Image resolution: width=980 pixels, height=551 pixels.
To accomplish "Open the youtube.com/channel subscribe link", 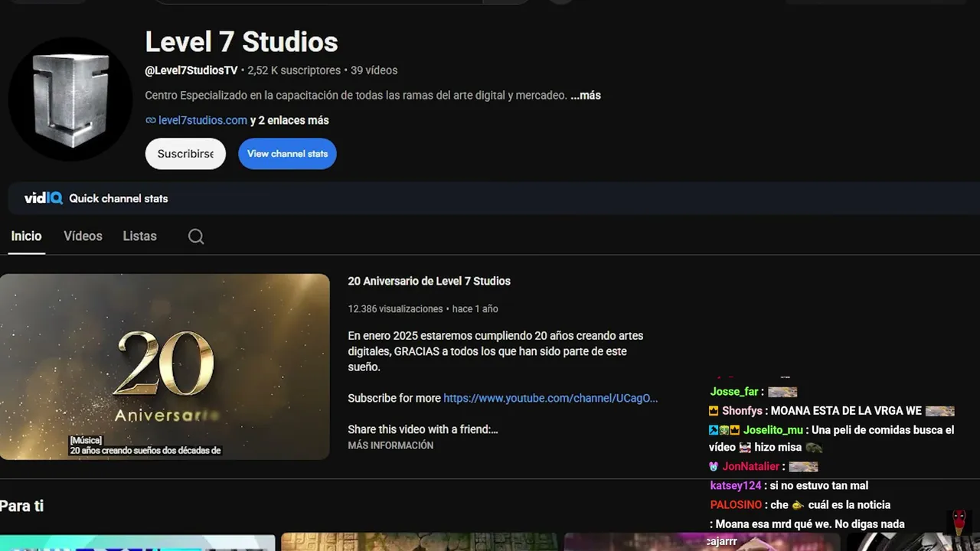I will coord(550,398).
